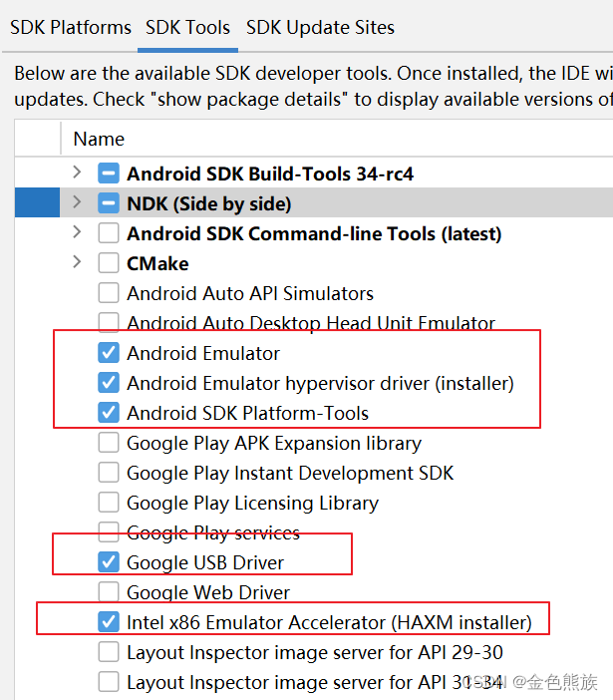613x700 pixels.
Task: Click the Name column header
Action: [99, 139]
